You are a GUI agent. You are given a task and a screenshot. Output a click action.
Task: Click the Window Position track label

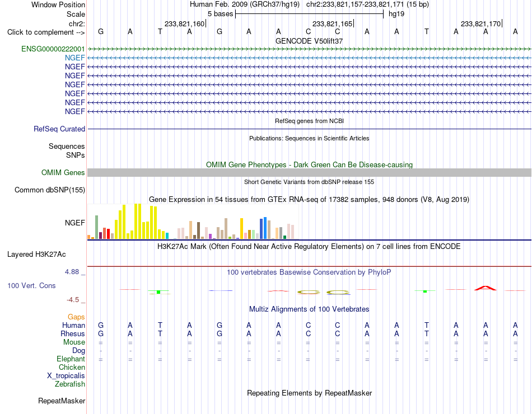click(x=58, y=4)
